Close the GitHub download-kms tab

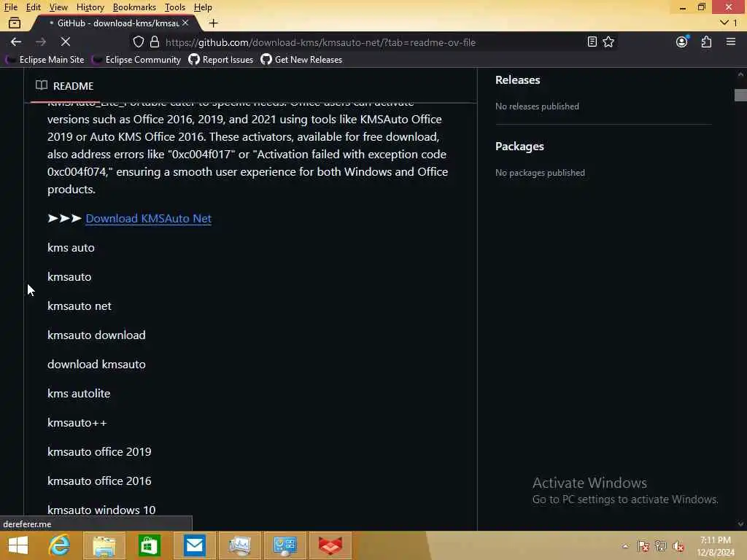pos(185,23)
